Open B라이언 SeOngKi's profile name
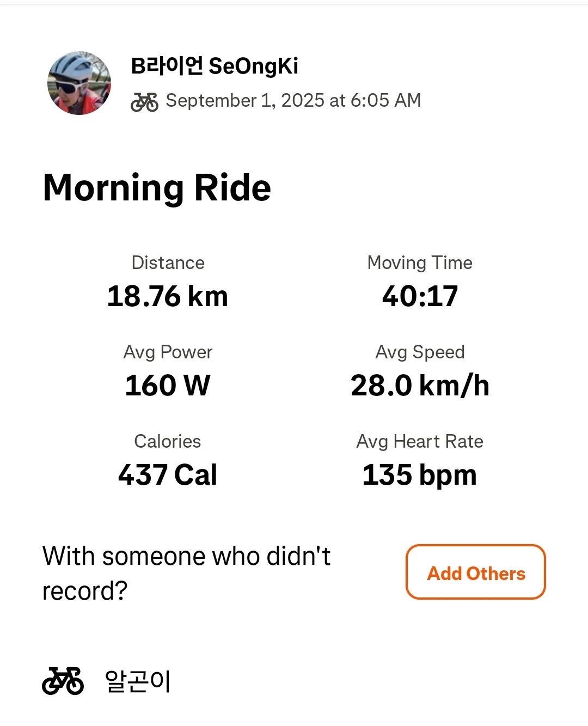 tap(215, 66)
